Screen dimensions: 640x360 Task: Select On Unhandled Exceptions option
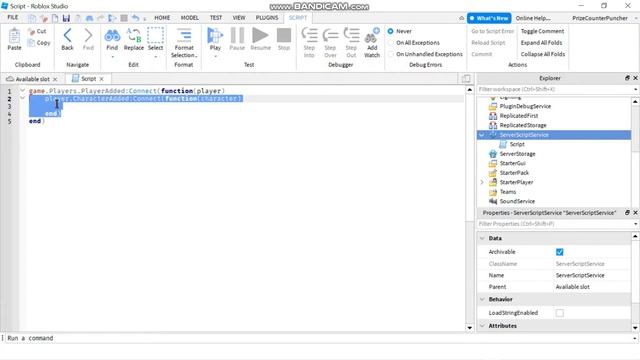(x=391, y=54)
